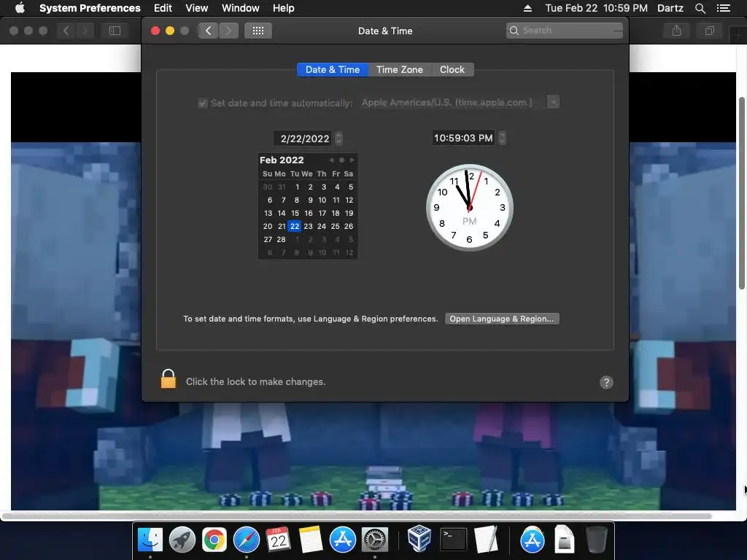The height and width of the screenshot is (560, 747).
Task: Click Open Language & Region button
Action: click(x=502, y=319)
